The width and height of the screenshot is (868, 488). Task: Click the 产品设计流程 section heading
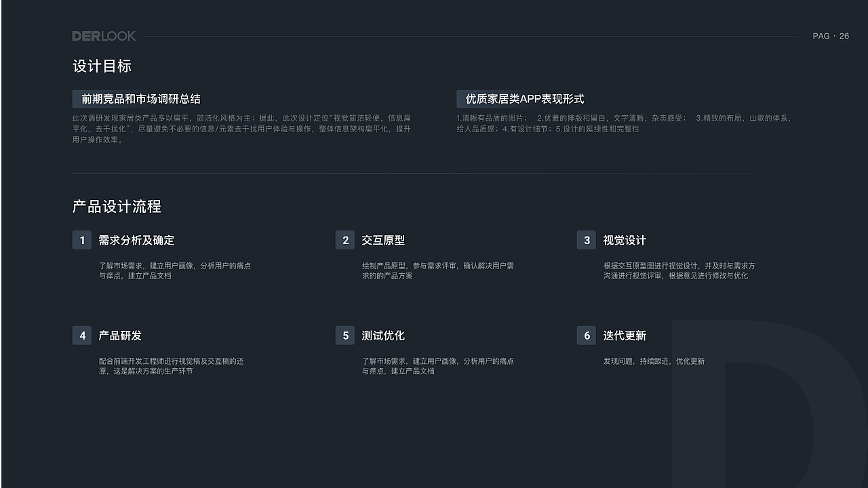117,206
